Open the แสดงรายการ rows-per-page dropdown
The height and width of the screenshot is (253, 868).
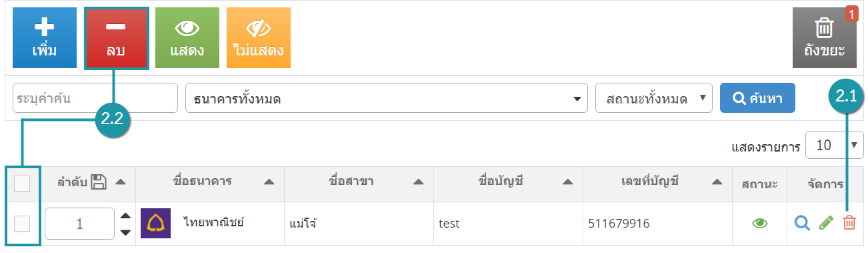(x=835, y=145)
